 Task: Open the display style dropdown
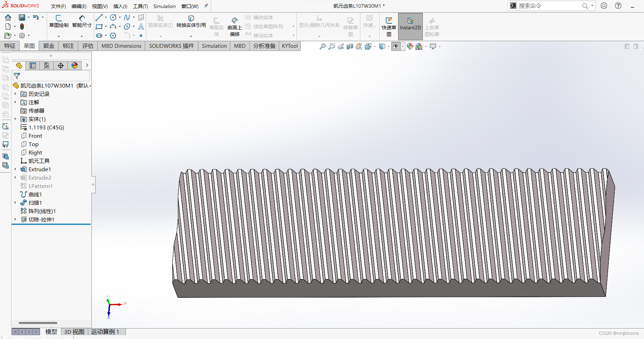tap(388, 46)
